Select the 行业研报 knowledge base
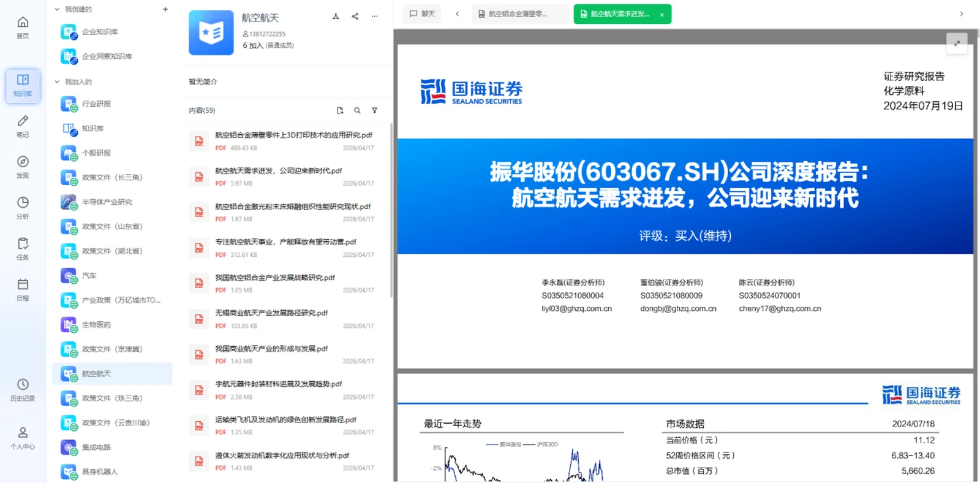The height and width of the screenshot is (483, 980). [112, 104]
